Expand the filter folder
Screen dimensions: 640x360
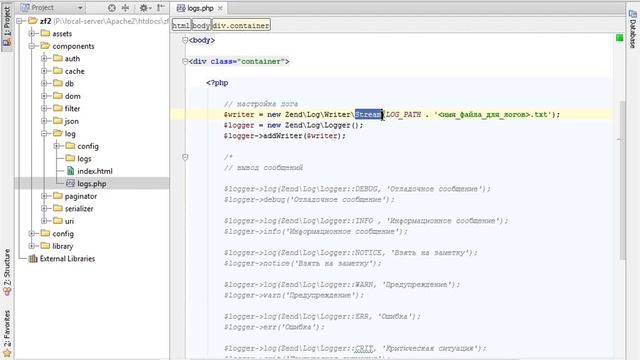click(x=44, y=109)
